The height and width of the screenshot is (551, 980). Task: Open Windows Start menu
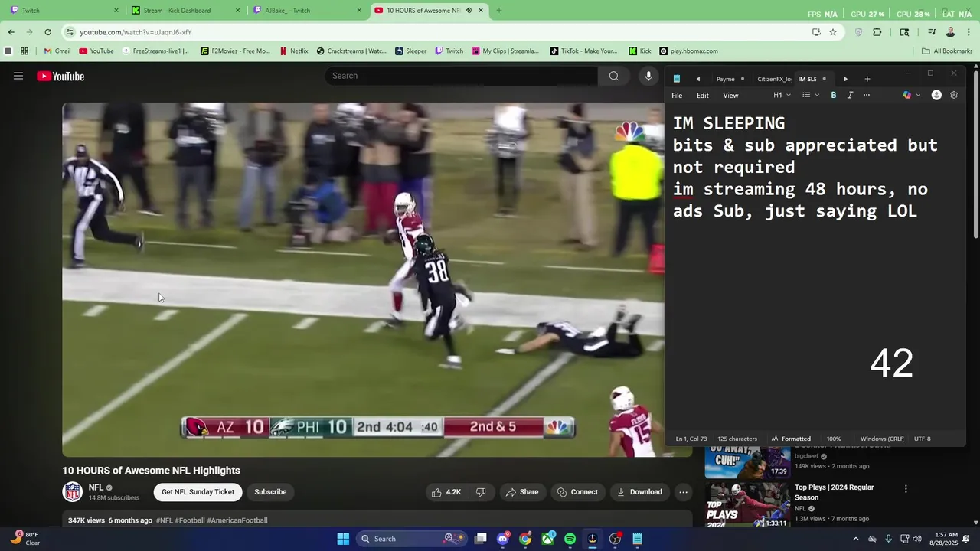point(343,539)
